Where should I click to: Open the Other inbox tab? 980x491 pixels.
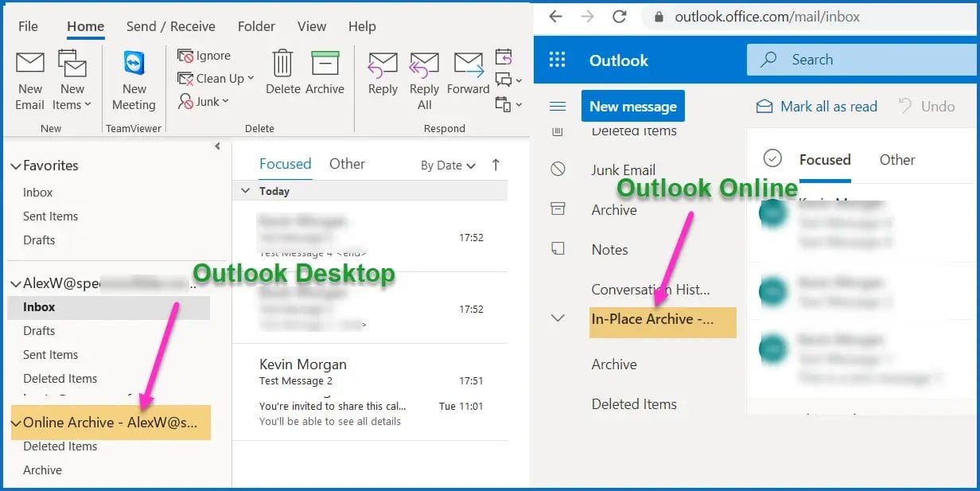(347, 164)
